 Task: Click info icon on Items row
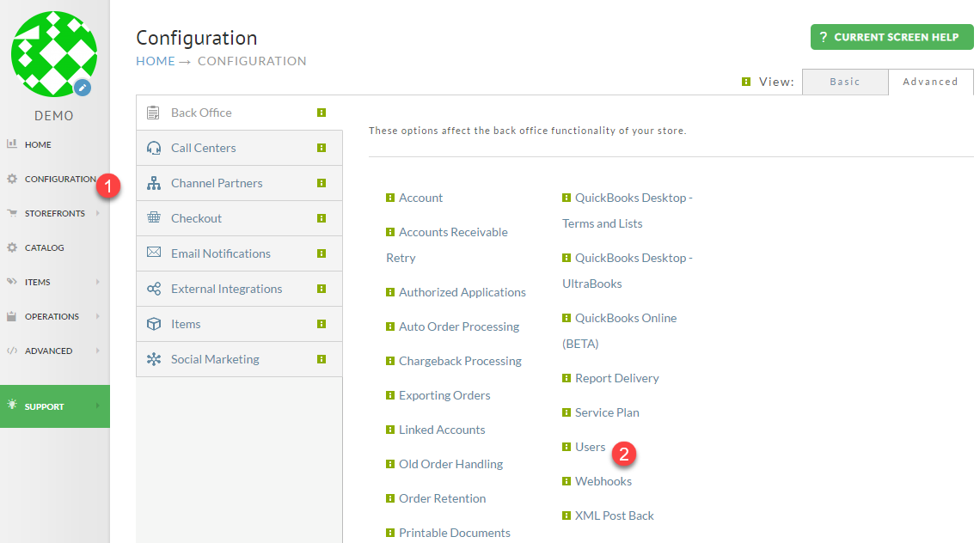[x=322, y=324]
